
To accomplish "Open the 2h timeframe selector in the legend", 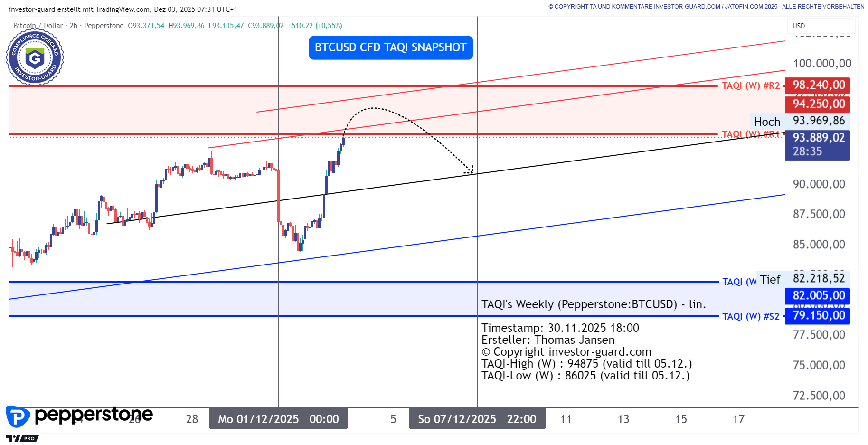I will (73, 26).
